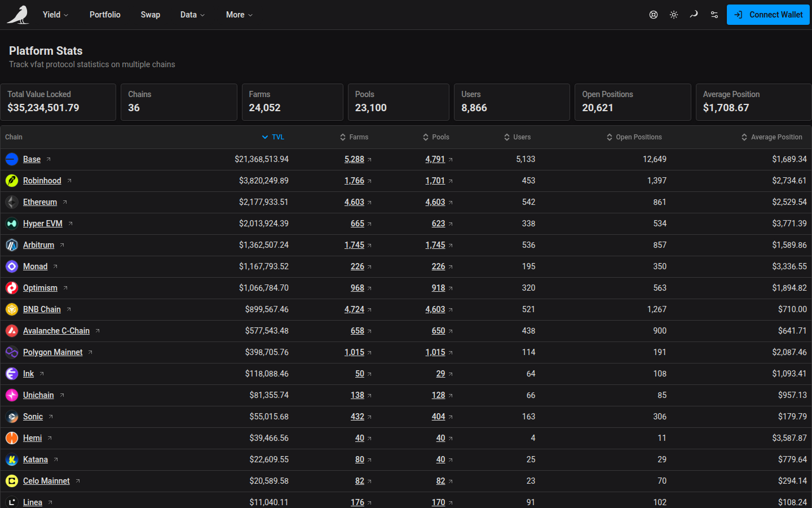Click the Celo Mainnet logo icon
Viewport: 812px width, 508px height.
[x=12, y=481]
